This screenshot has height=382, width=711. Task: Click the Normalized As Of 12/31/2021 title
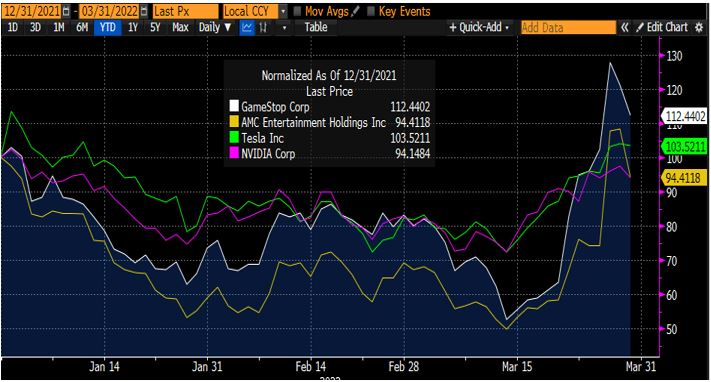[x=329, y=75]
